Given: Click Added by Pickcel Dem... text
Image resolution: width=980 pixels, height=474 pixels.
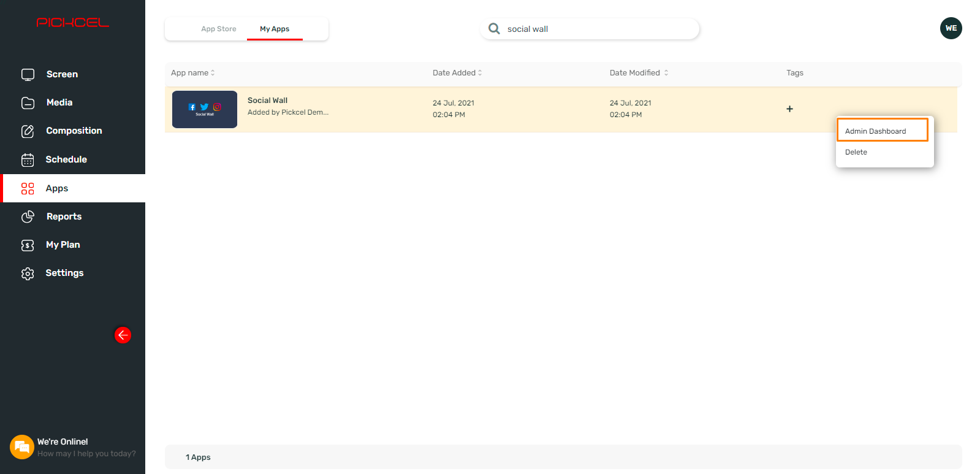Looking at the screenshot, I should pyautogui.click(x=288, y=112).
